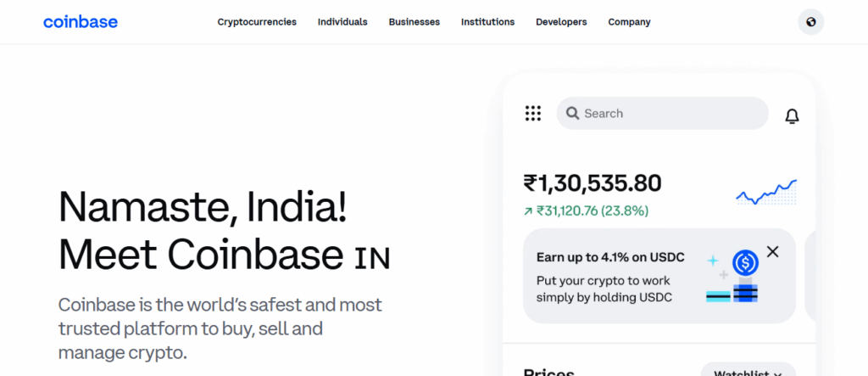This screenshot has width=868, height=376.
Task: Open the Individuals menu
Action: coord(342,22)
